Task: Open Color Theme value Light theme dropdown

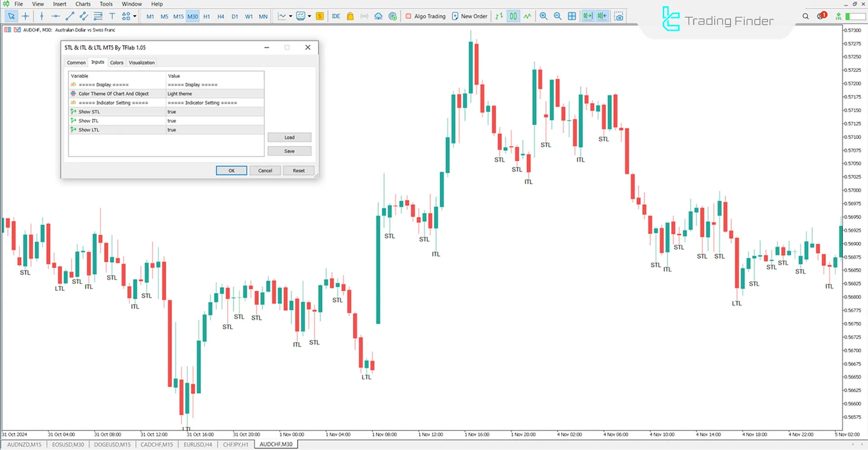Action: point(215,94)
